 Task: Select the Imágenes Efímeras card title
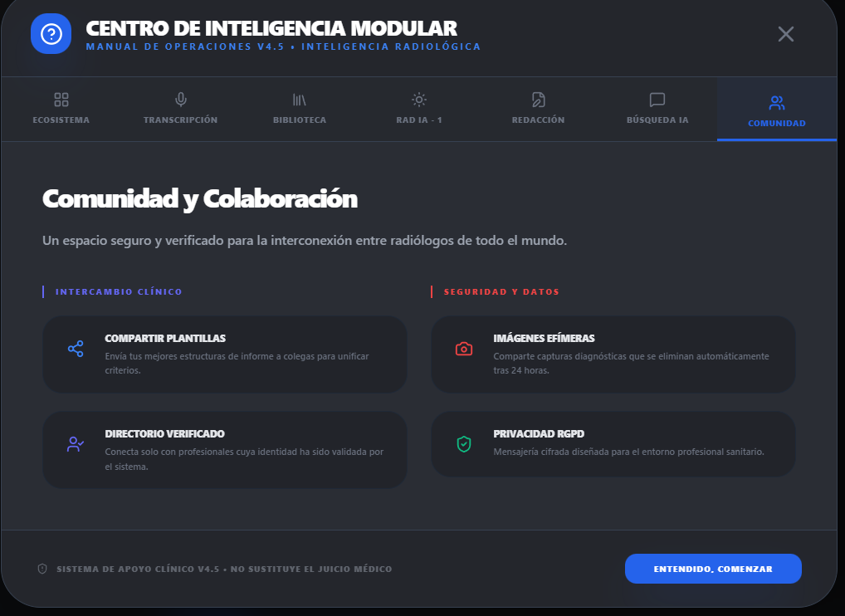pyautogui.click(x=544, y=339)
